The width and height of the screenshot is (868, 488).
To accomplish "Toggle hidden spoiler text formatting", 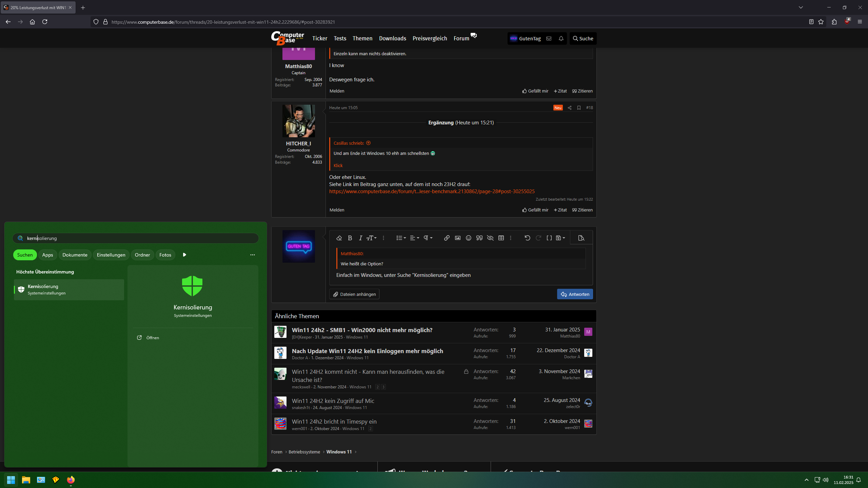I will click(490, 238).
